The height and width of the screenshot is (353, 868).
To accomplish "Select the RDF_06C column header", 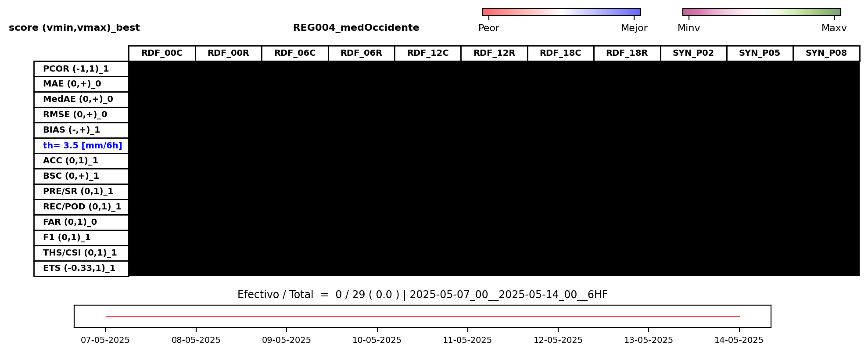I will [295, 54].
